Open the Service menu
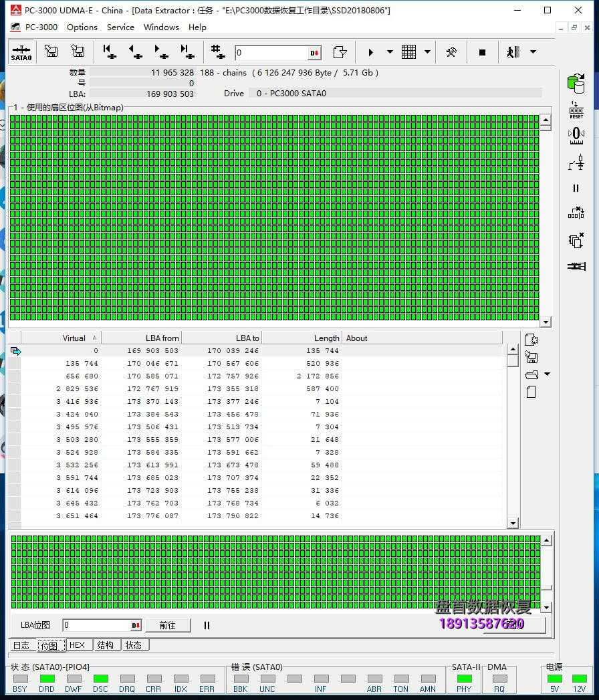 tap(120, 27)
